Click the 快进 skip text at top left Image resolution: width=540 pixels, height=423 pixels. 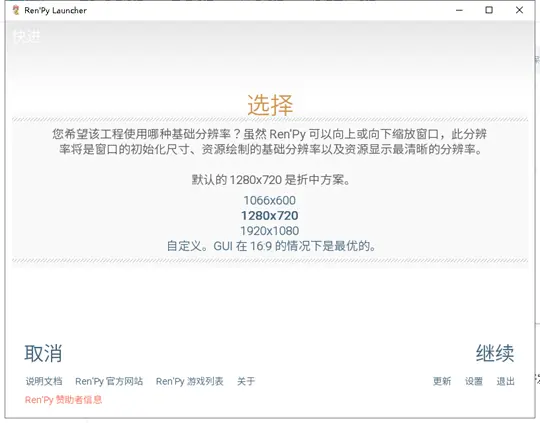coord(27,36)
